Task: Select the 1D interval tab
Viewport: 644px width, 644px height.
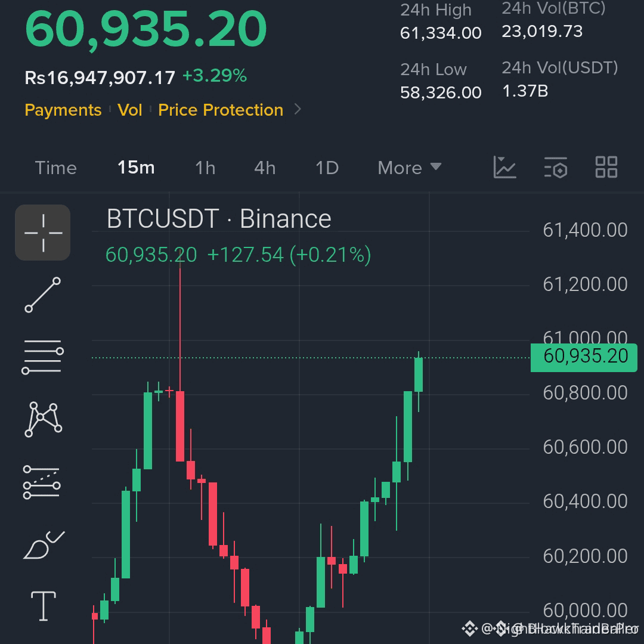Action: [x=327, y=168]
